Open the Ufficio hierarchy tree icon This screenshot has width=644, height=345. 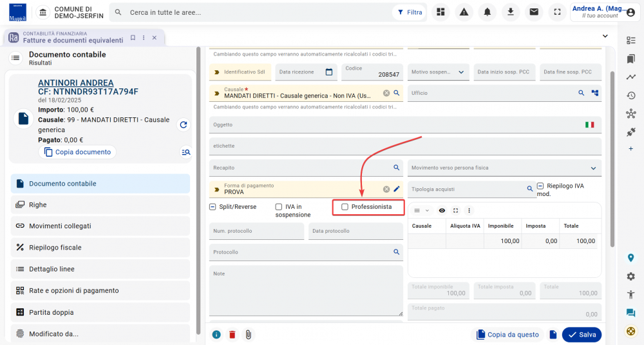point(594,93)
